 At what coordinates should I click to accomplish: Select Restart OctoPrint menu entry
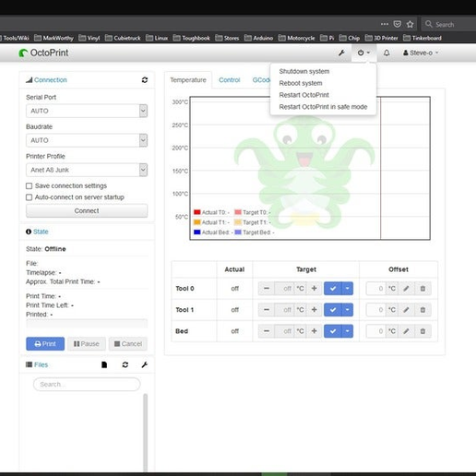pyautogui.click(x=303, y=95)
